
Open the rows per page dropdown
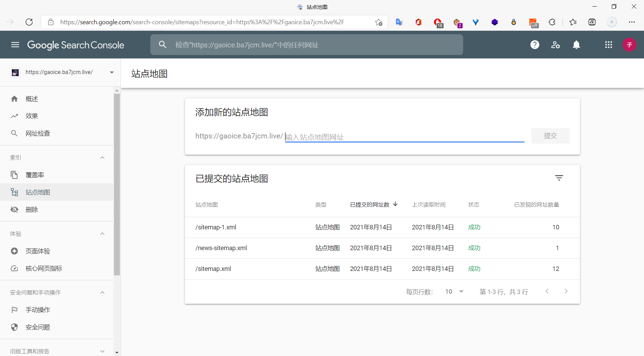[455, 292]
